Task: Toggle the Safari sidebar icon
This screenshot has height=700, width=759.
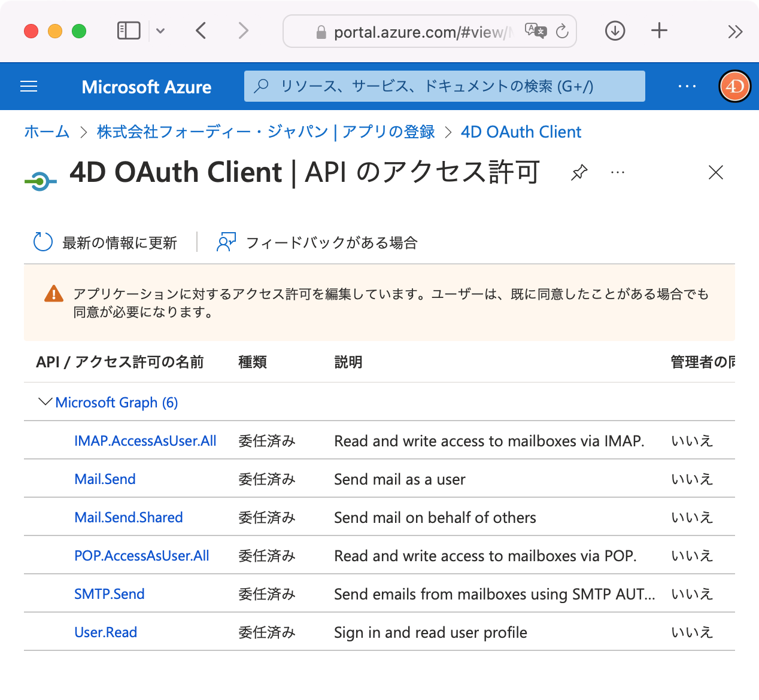Action: click(x=127, y=31)
